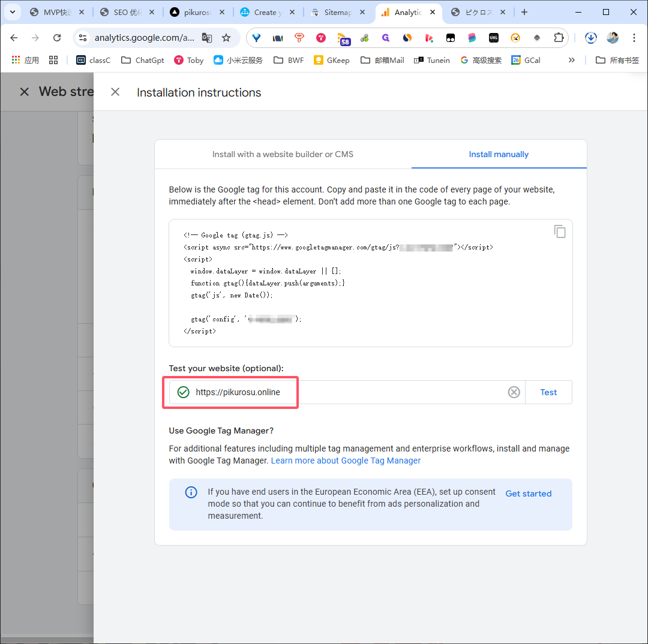
Task: Open the 小米云服务 bookmark
Action: point(238,61)
